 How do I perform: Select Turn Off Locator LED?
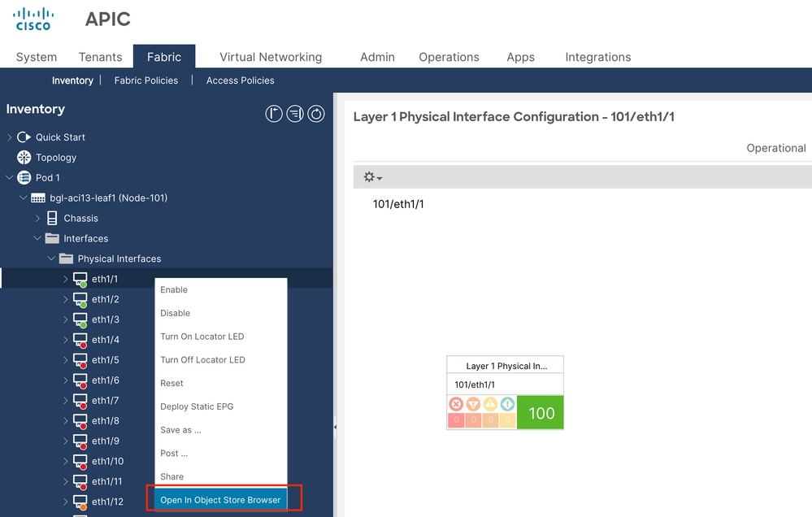pyautogui.click(x=220, y=359)
